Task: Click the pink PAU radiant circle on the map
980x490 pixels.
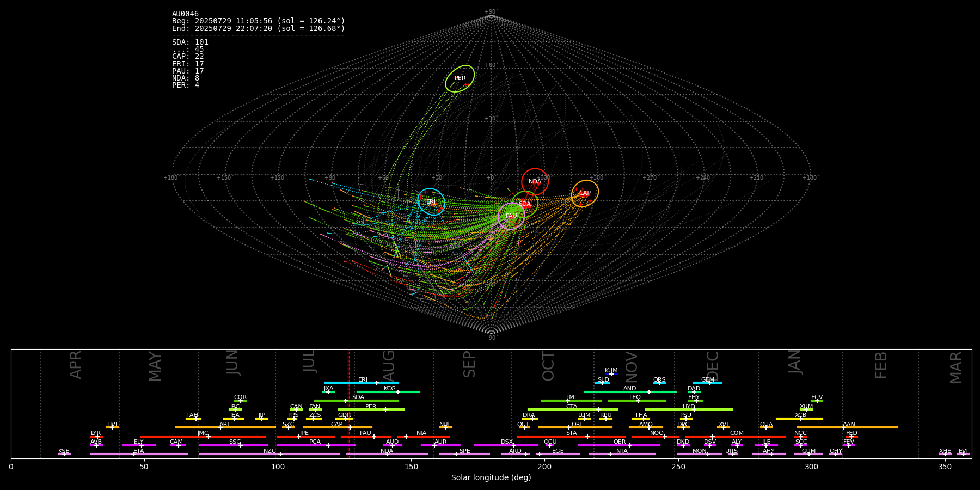Action: (x=511, y=216)
